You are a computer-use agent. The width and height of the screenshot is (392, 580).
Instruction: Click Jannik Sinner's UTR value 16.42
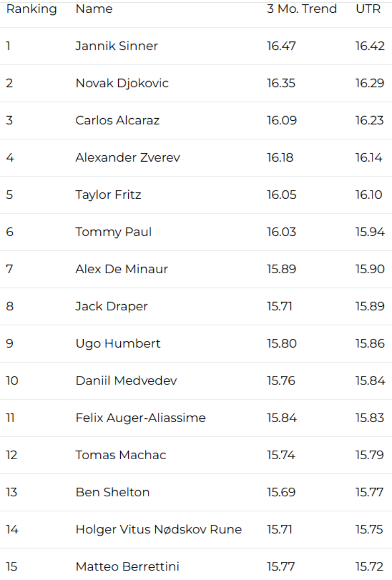pos(370,46)
